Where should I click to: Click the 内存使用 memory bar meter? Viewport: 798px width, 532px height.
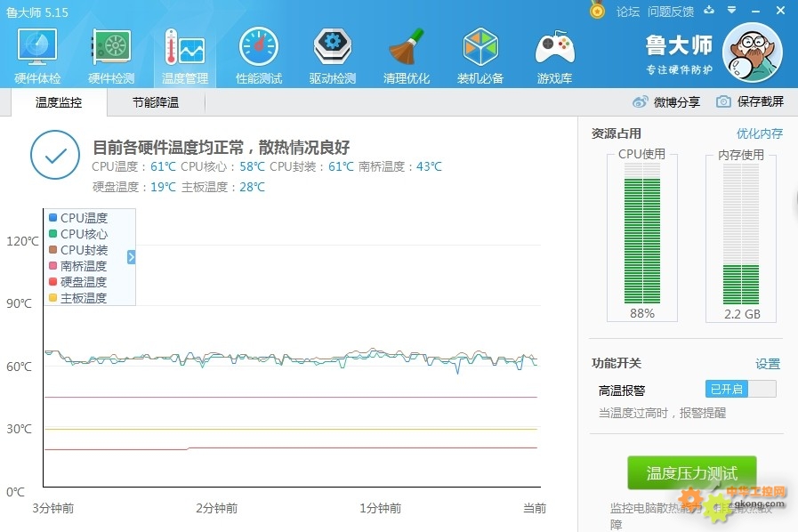point(741,234)
